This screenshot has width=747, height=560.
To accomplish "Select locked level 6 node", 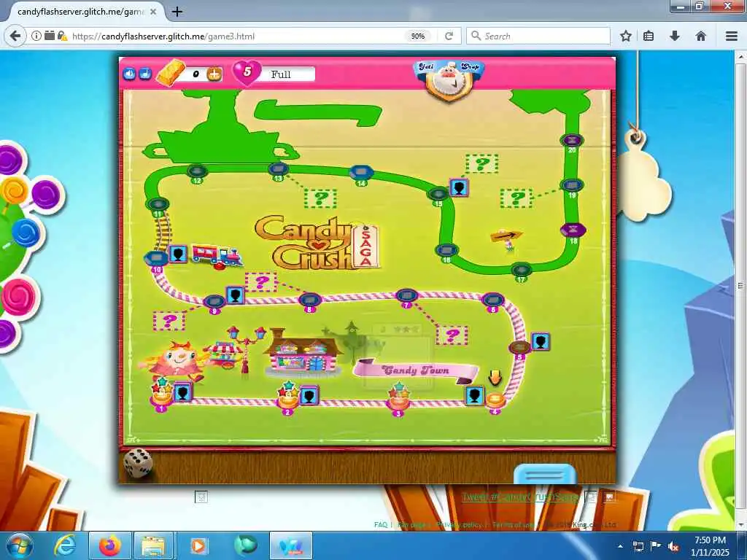I will click(492, 300).
